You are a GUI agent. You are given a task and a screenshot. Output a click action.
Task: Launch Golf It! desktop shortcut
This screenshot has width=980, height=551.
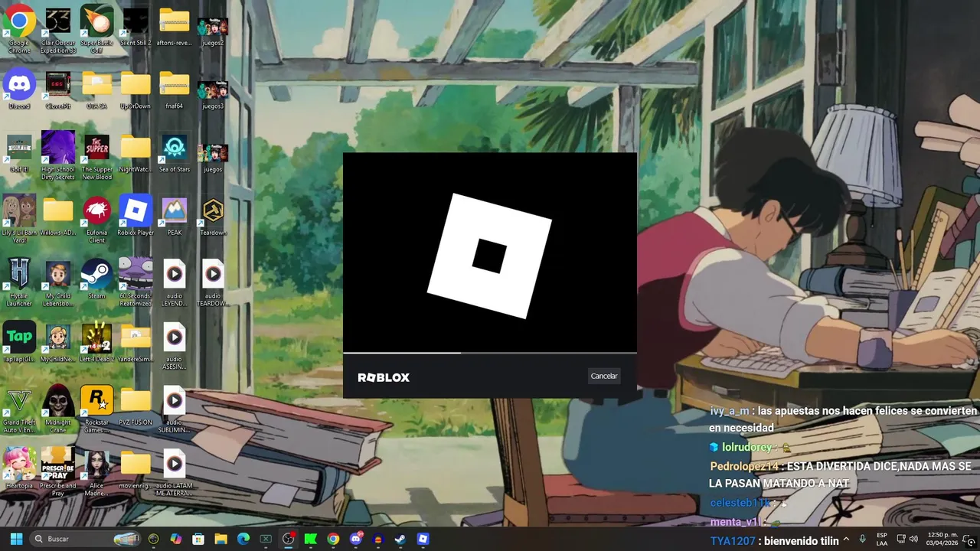click(x=19, y=153)
